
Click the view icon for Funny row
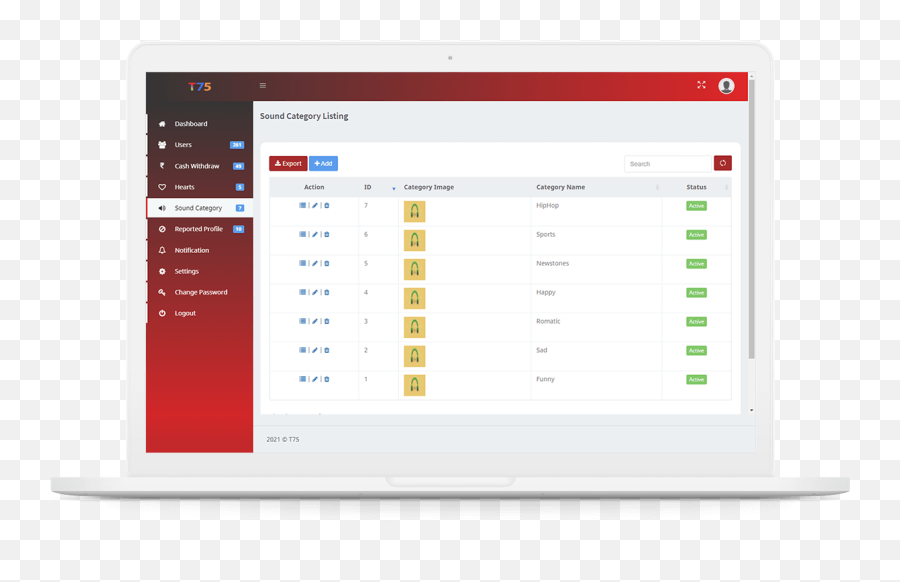(302, 379)
